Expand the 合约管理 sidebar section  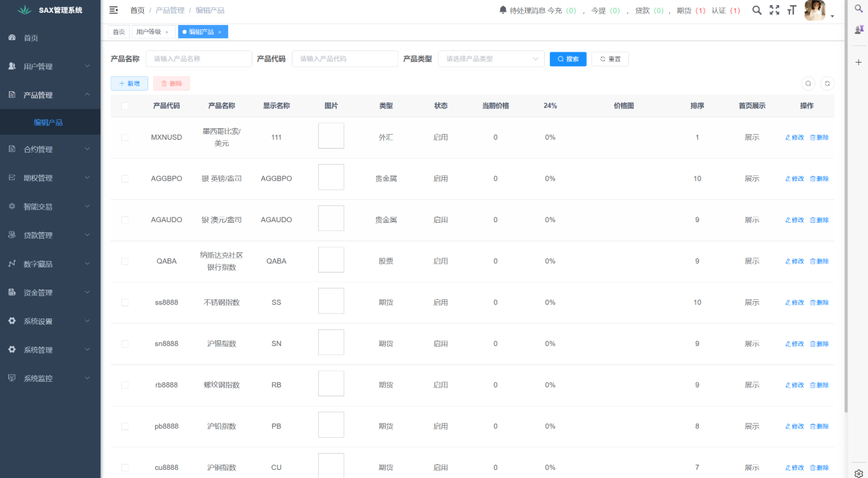[x=50, y=149]
